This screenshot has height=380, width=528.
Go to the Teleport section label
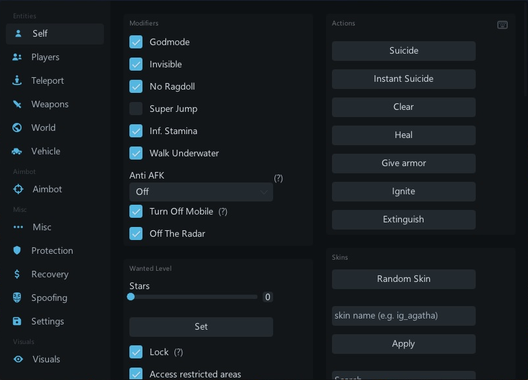[47, 81]
